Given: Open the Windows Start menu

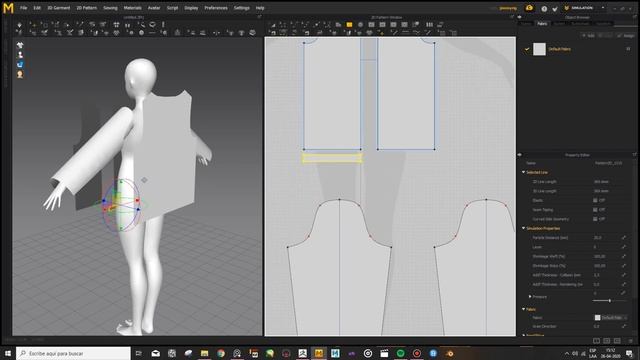Looking at the screenshot, I should tap(7, 353).
